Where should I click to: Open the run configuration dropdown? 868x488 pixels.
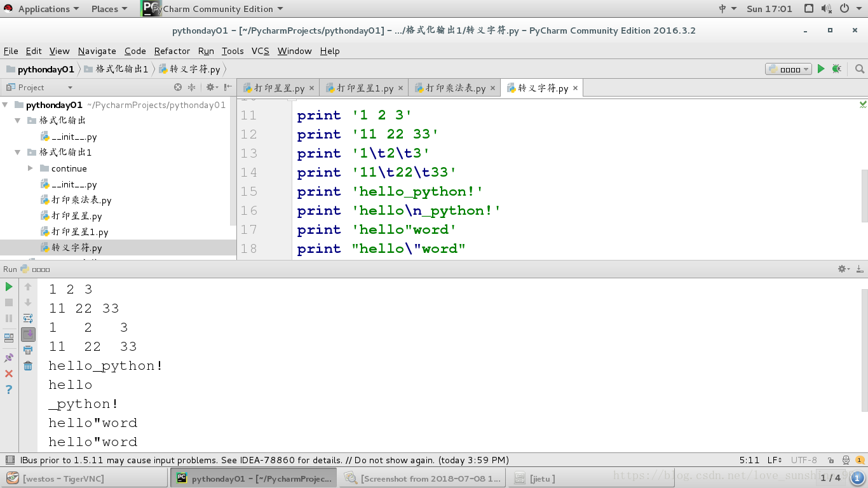point(789,69)
